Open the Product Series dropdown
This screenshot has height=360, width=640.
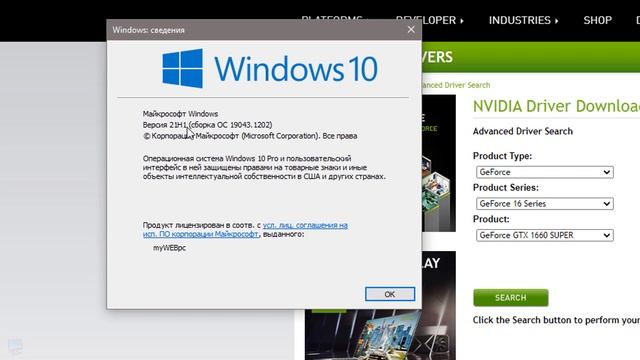544,203
